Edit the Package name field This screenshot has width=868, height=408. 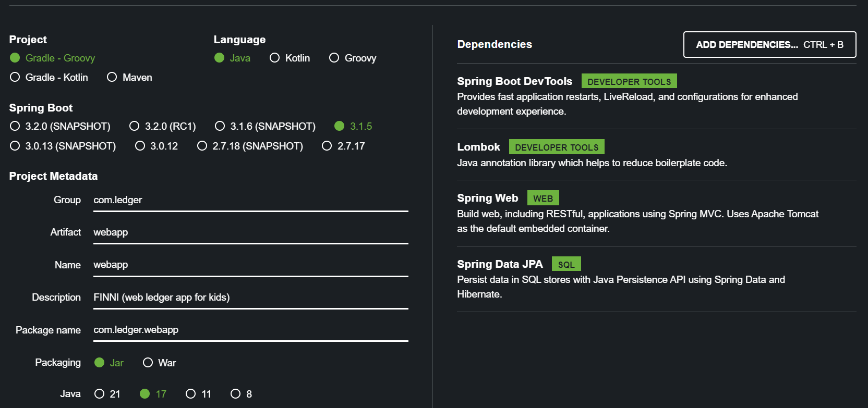pyautogui.click(x=251, y=330)
